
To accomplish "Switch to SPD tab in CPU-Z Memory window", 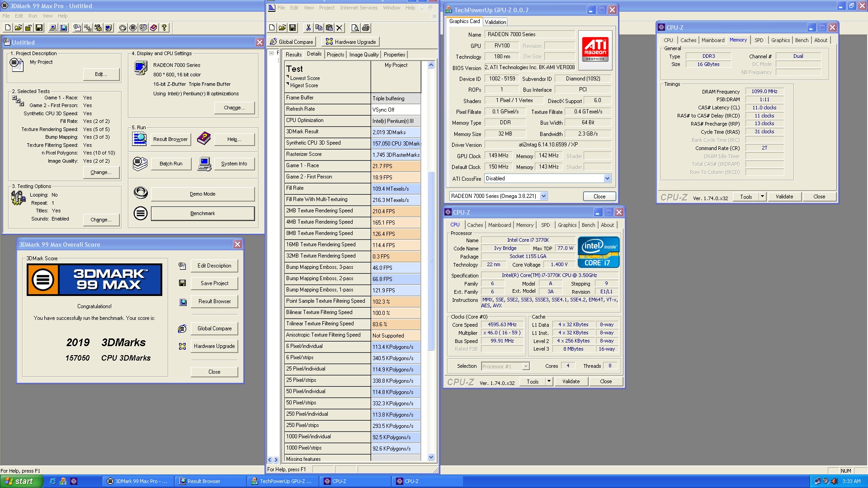I will pyautogui.click(x=759, y=40).
